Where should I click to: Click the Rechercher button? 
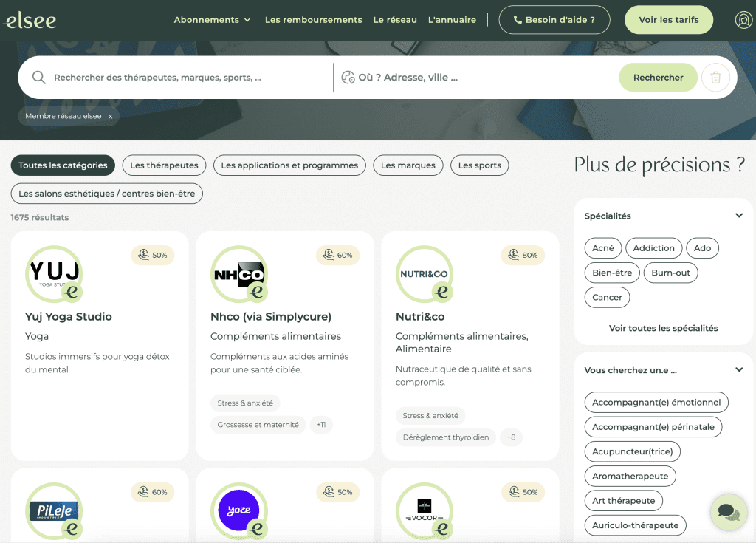pyautogui.click(x=658, y=77)
